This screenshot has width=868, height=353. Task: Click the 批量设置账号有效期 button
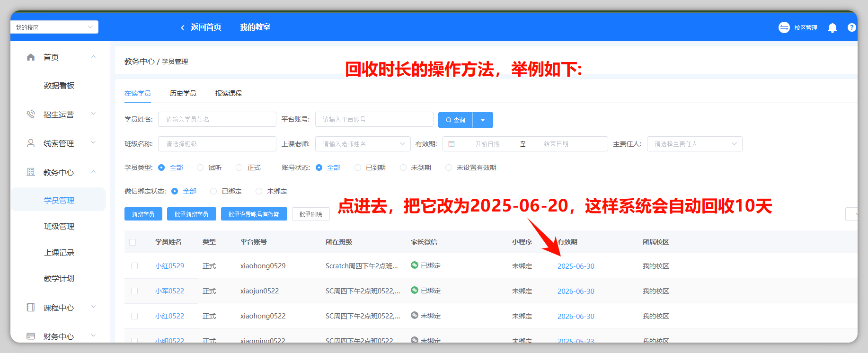(254, 214)
